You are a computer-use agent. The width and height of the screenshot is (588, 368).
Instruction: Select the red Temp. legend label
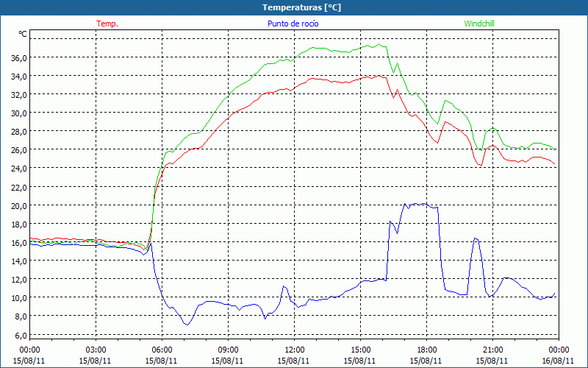[107, 24]
